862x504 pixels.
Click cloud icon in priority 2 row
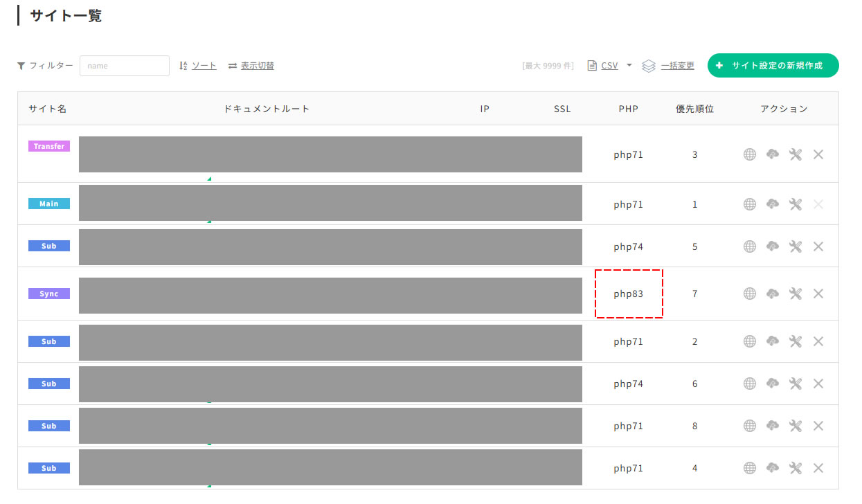pyautogui.click(x=773, y=341)
